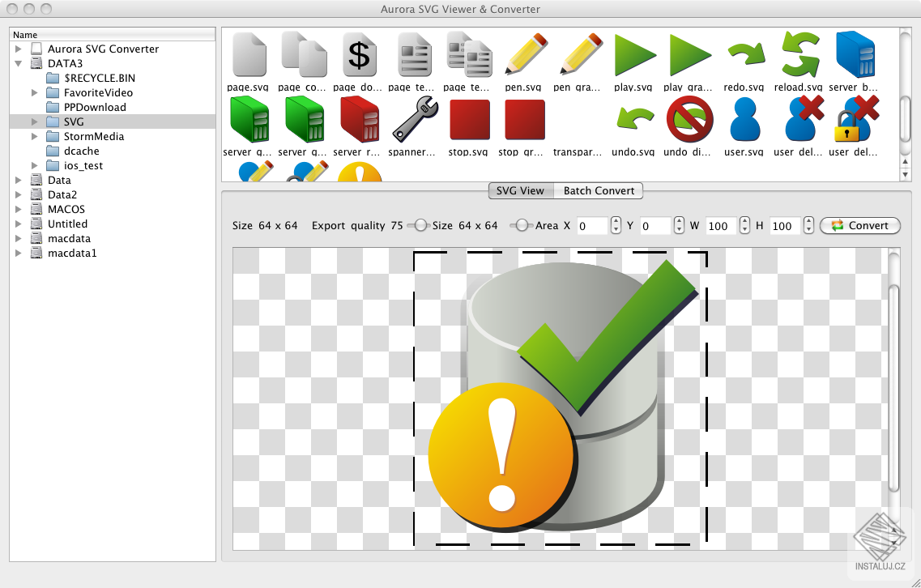This screenshot has height=588, width=921.
Task: Select the pen.svg icon thumbnail
Action: click(x=524, y=53)
